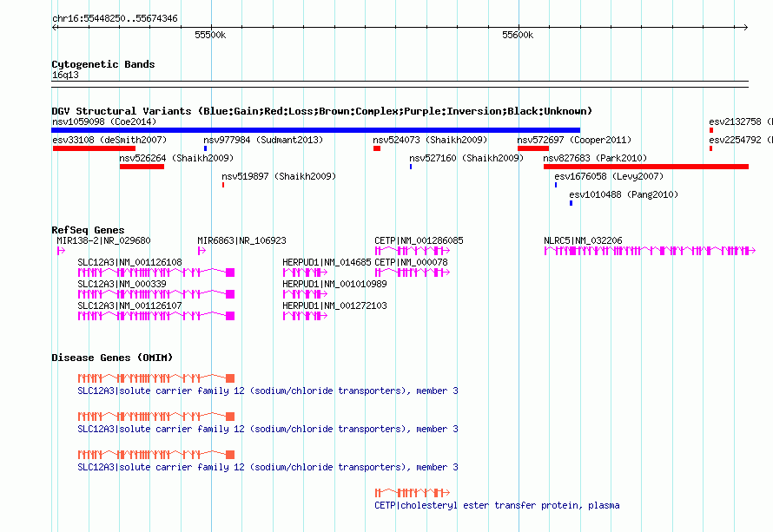Open the CETP|NM_000078 transcript glyph
Image resolution: width=773 pixels, height=532 pixels.
pos(413,273)
